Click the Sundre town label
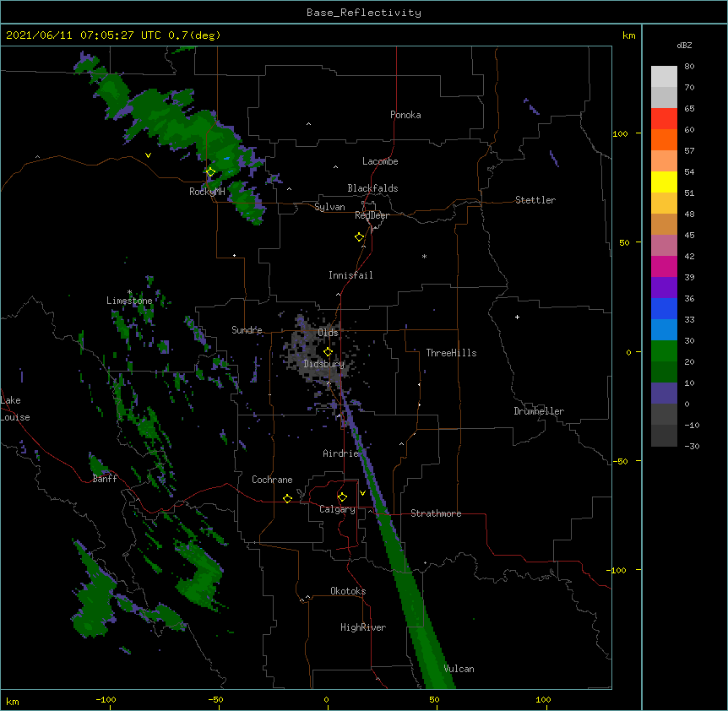Screen dimensions: 728x711 click(x=247, y=330)
